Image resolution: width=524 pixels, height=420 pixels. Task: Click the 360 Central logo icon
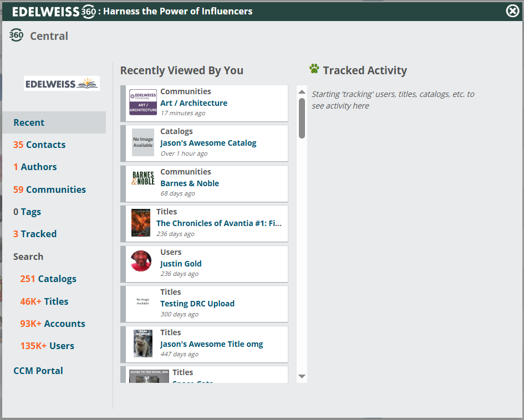coord(17,35)
